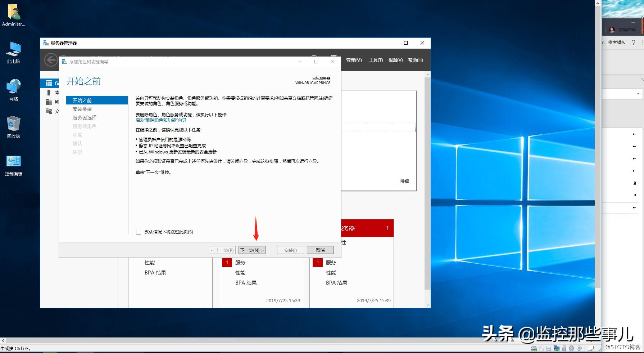Click the network adapter icon in the VM status bar
This screenshot has height=353, width=644.
click(557, 348)
